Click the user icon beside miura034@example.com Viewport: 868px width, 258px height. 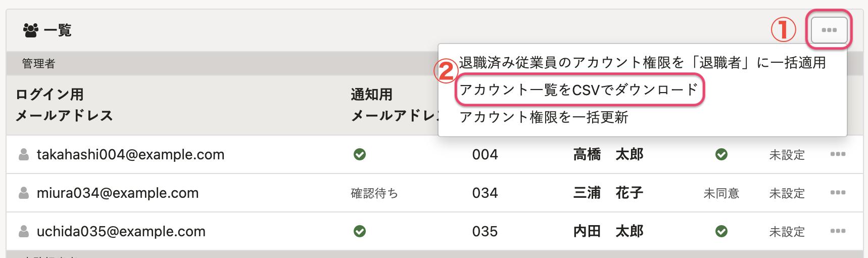[24, 193]
